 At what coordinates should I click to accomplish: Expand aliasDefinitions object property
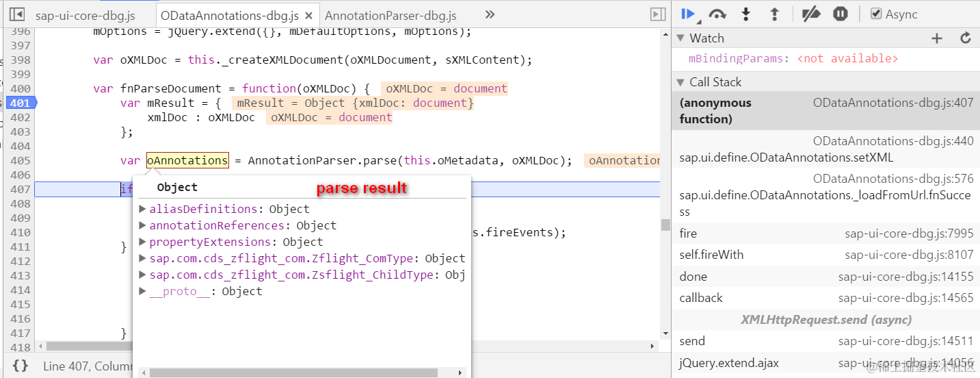143,209
